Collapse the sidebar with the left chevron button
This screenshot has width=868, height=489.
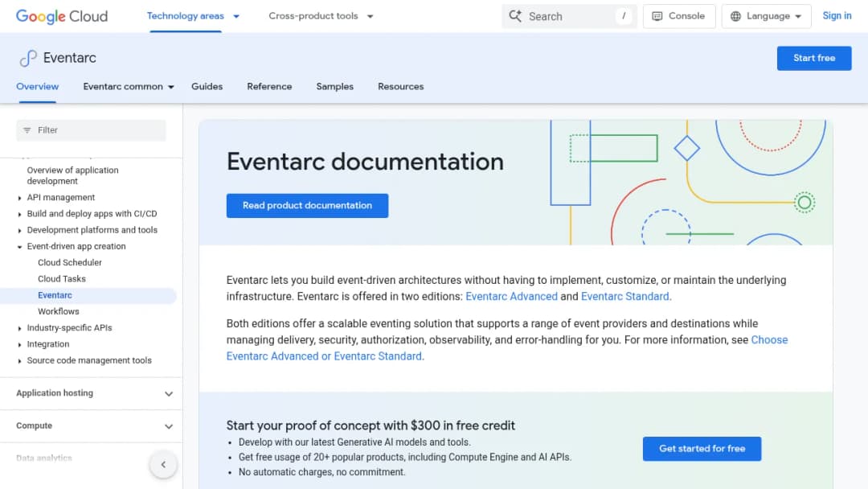point(163,464)
